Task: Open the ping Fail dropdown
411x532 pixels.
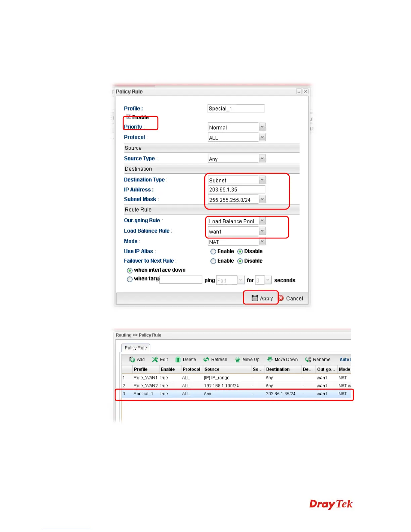Action: click(x=240, y=280)
